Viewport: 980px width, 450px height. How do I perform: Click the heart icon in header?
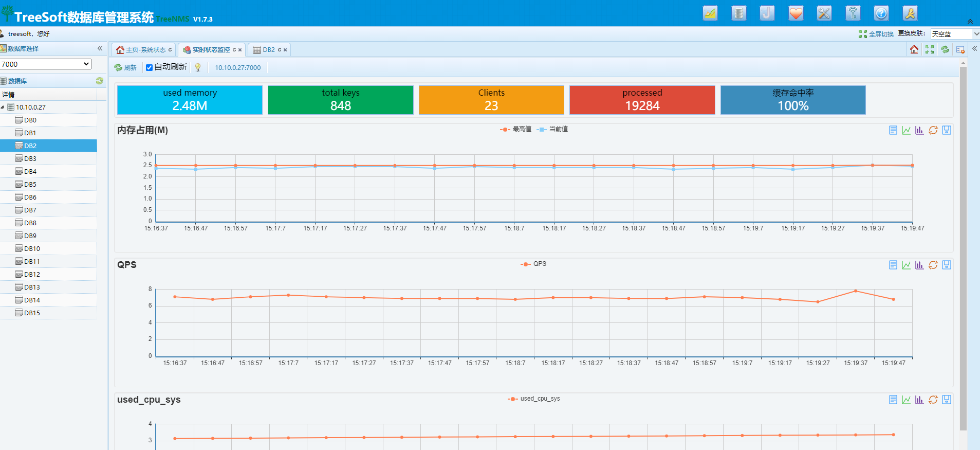pyautogui.click(x=796, y=13)
